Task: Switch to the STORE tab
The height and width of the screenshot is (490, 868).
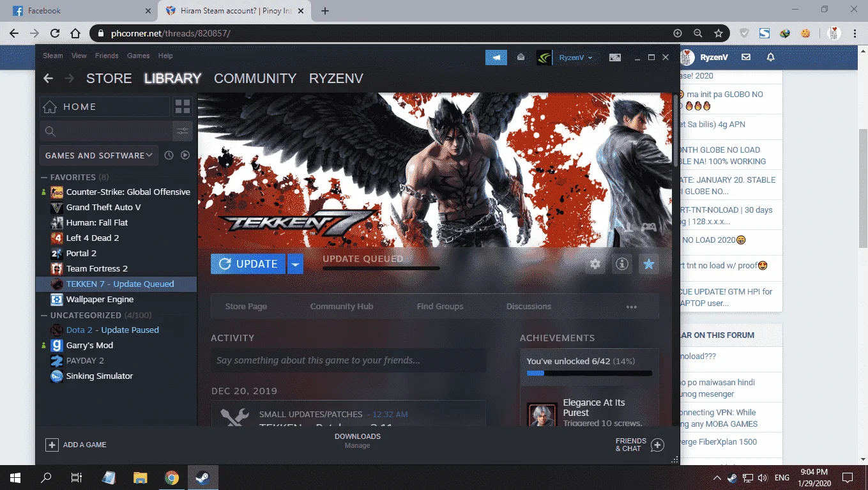Action: pos(109,78)
